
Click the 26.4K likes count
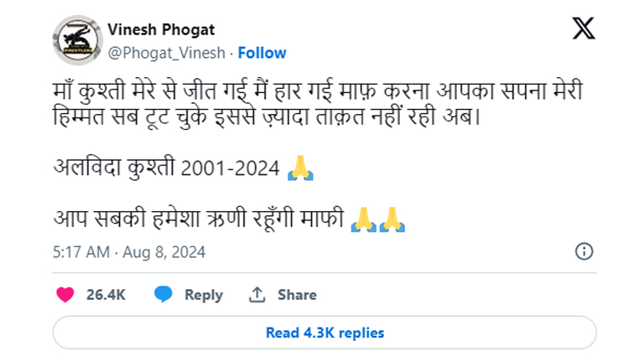click(106, 295)
